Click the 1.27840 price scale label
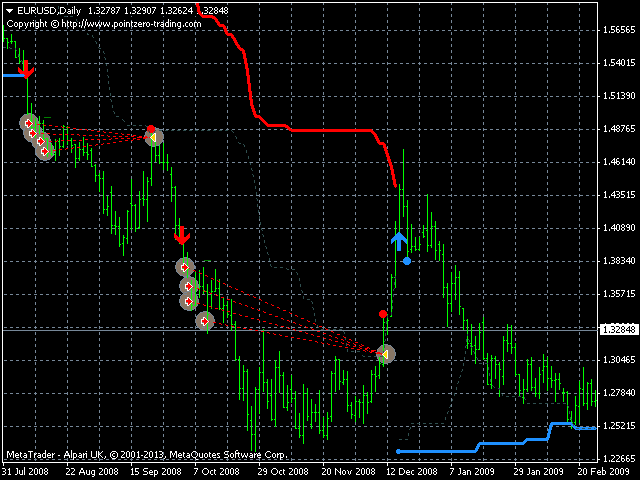The image size is (640, 480). (619, 393)
